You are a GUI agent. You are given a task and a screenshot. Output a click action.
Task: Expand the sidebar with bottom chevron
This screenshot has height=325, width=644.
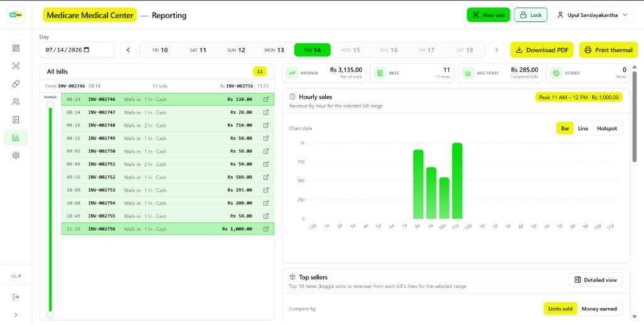16,315
